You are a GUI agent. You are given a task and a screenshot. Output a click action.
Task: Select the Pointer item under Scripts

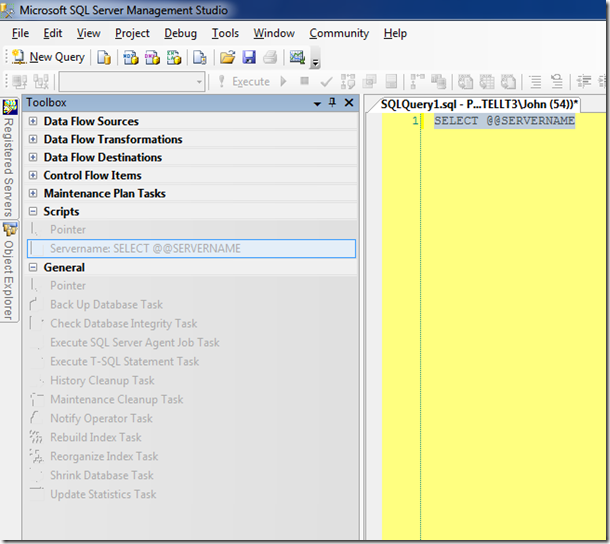(x=191, y=230)
